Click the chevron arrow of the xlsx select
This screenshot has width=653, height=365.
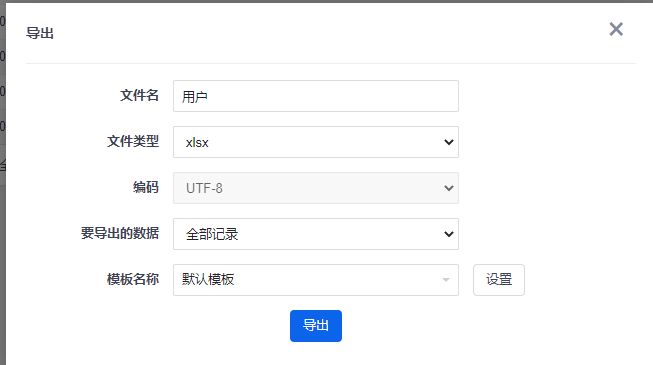[449, 142]
